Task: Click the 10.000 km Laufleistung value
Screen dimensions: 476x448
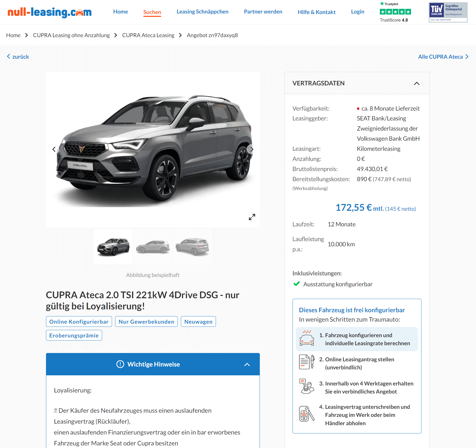Action: point(341,244)
